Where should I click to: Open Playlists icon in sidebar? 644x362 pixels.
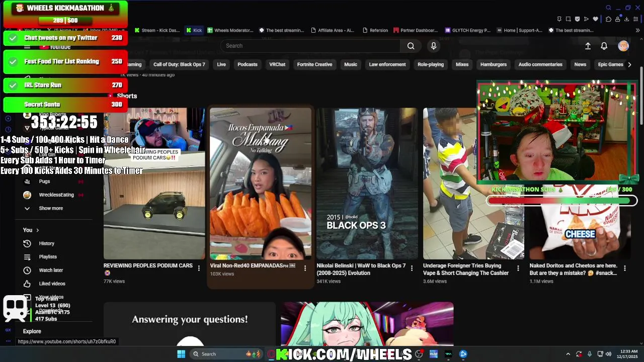pyautogui.click(x=27, y=257)
